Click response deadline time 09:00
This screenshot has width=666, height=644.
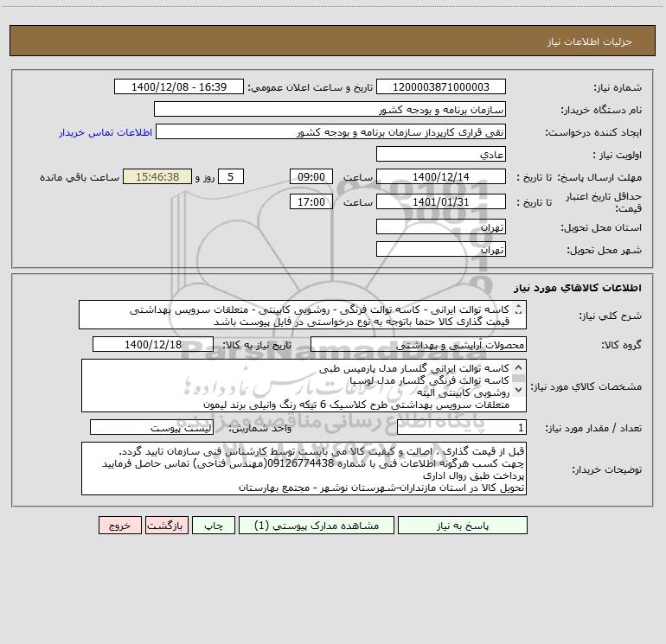(x=311, y=176)
